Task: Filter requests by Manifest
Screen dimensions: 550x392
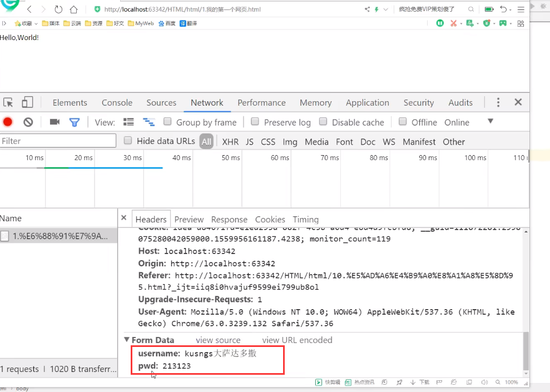Action: (x=419, y=142)
